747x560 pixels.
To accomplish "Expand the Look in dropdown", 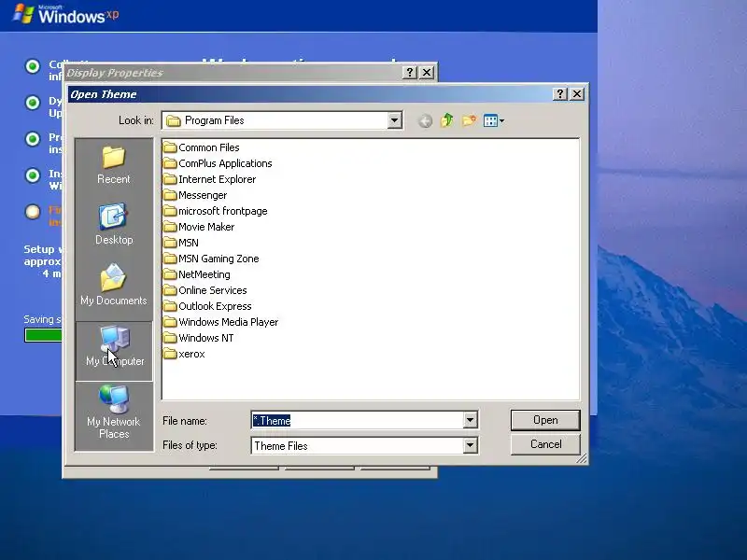I will [394, 120].
